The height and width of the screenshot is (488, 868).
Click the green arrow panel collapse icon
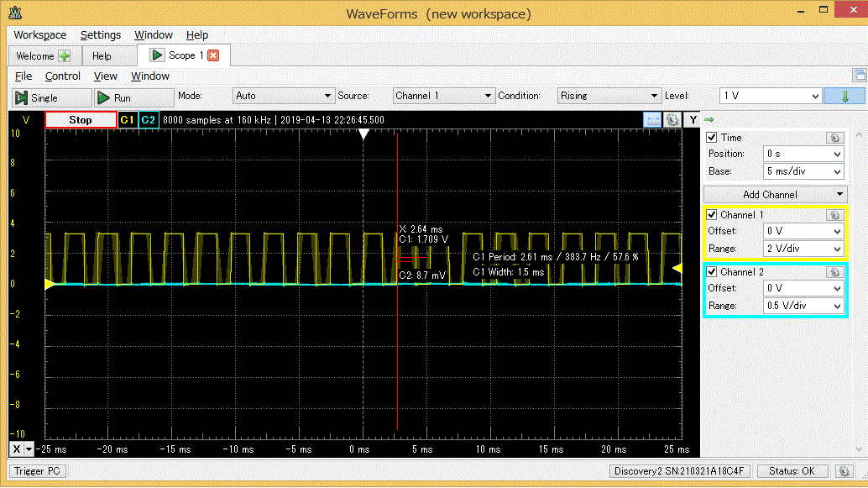709,119
